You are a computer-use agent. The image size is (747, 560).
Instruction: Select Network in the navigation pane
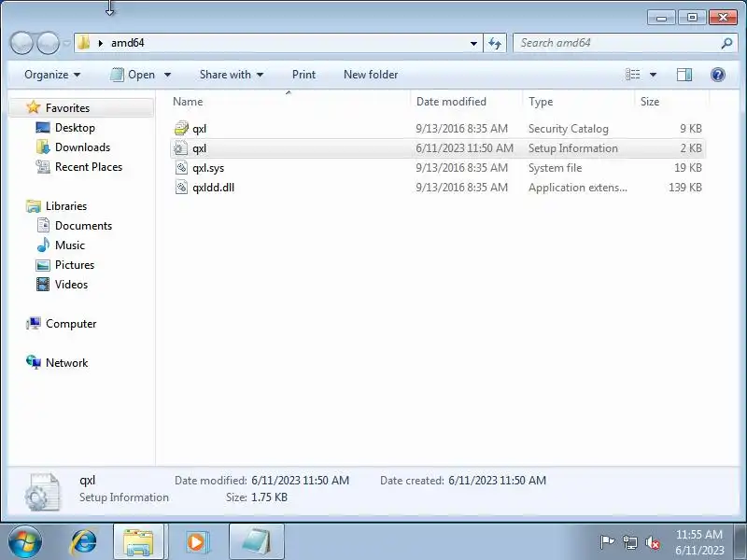(x=66, y=363)
